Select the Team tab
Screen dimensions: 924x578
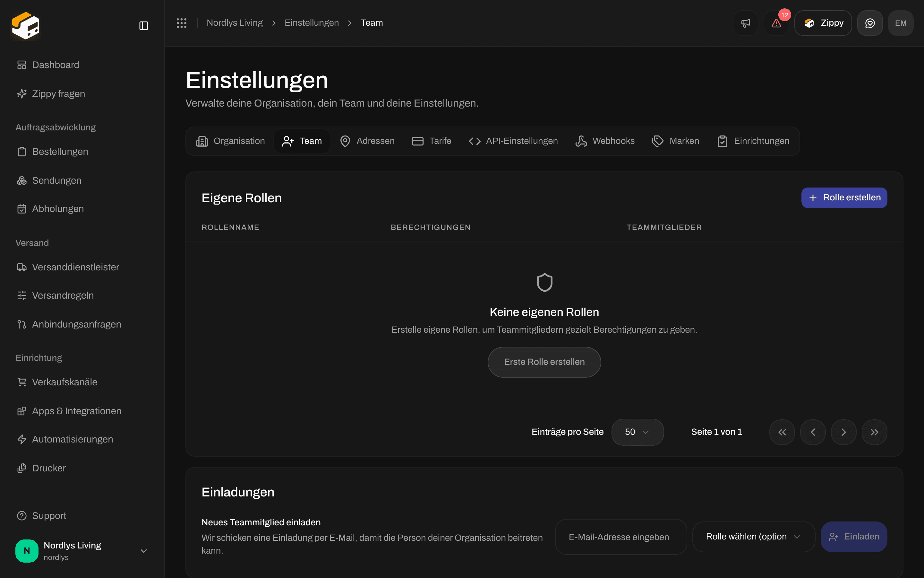pyautogui.click(x=302, y=141)
